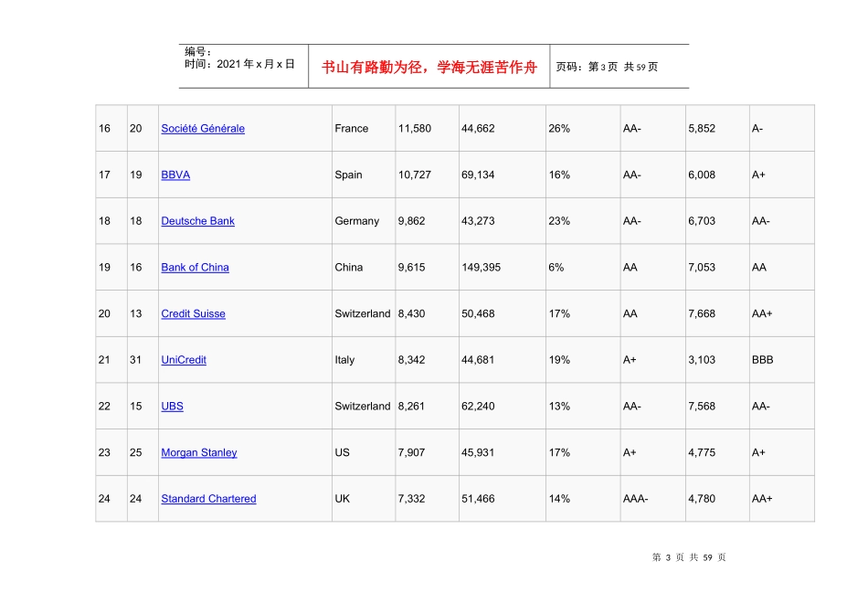This screenshot has width=868, height=614.
Task: Click the value 50,468
Action: (478, 314)
